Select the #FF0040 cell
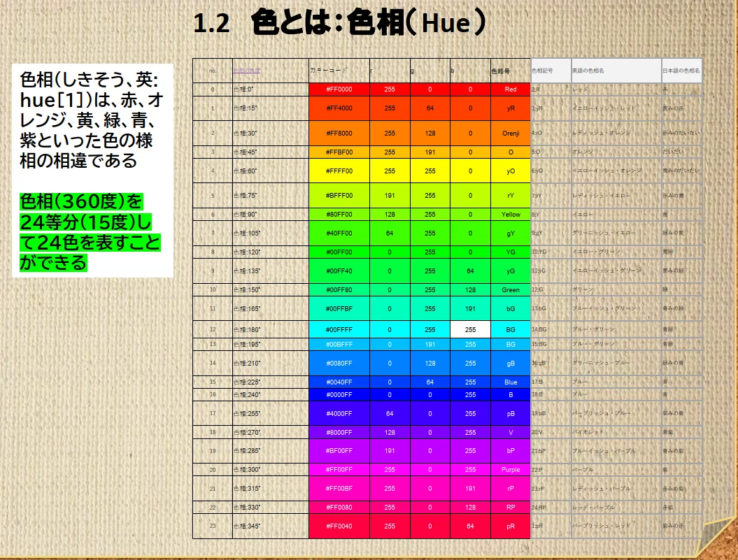Screen dimensions: 738x560 (339, 526)
